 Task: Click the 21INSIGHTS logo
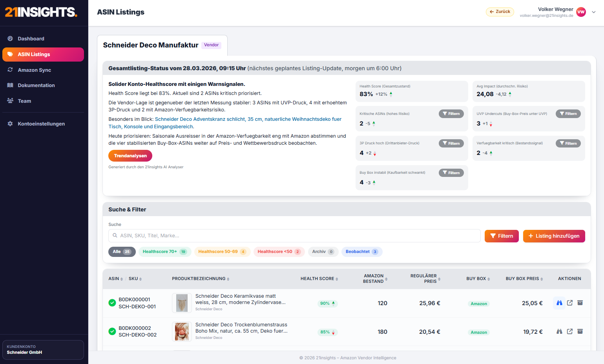tap(41, 12)
